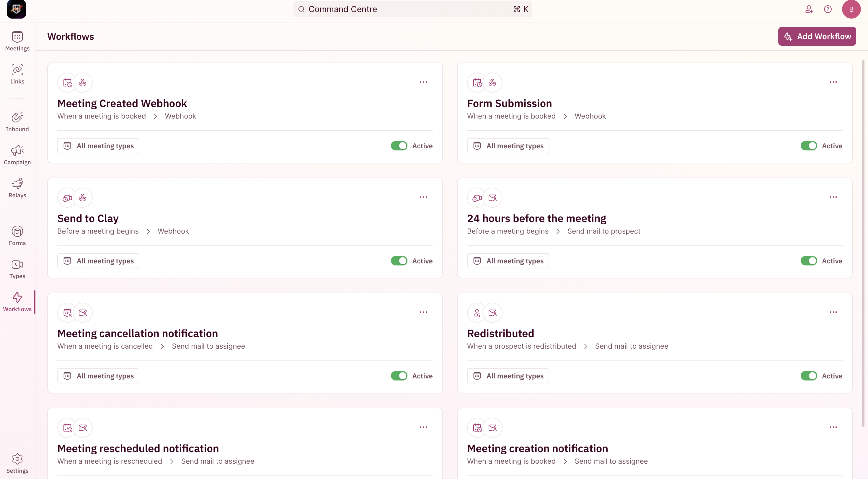Toggle Active switch for 24 hours before the meeting
Screen dimensions: 868x479
point(809,261)
